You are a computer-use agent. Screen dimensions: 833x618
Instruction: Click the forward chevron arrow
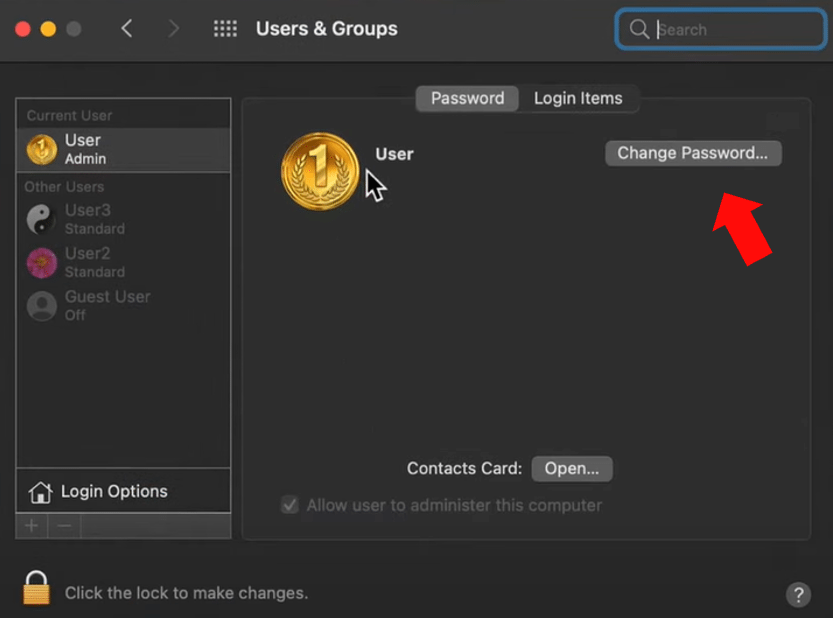coord(174,29)
